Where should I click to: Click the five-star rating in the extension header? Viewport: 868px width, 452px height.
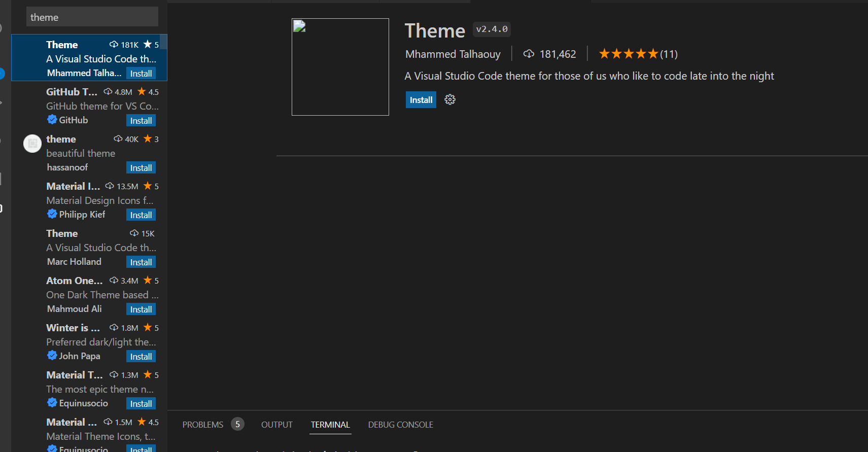tap(628, 54)
